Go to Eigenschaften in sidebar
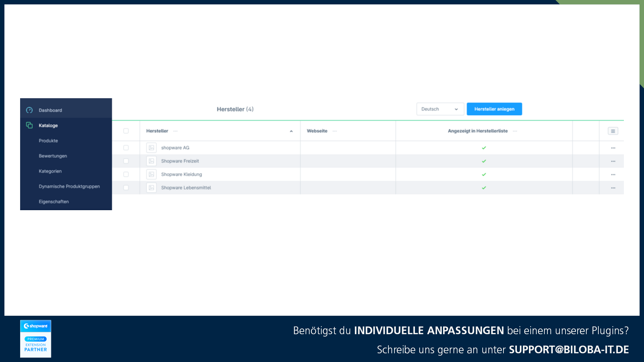Image resolution: width=644 pixels, height=362 pixels. click(x=54, y=201)
